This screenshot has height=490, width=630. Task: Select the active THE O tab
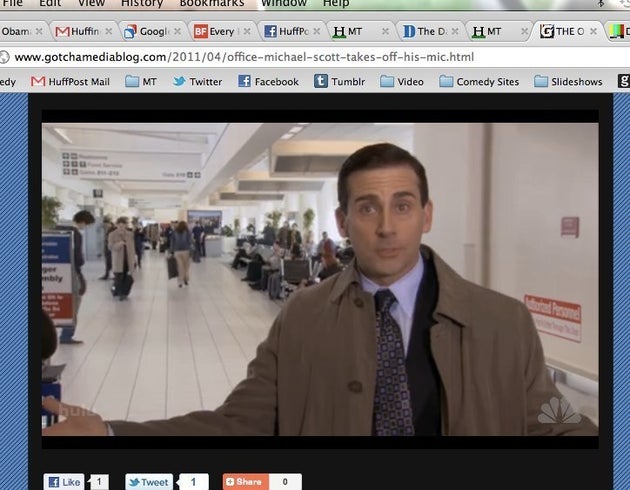click(x=569, y=31)
